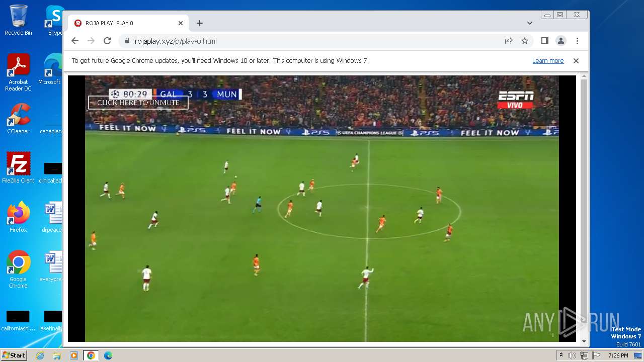Open Internet Explorer from the taskbar

[40, 355]
